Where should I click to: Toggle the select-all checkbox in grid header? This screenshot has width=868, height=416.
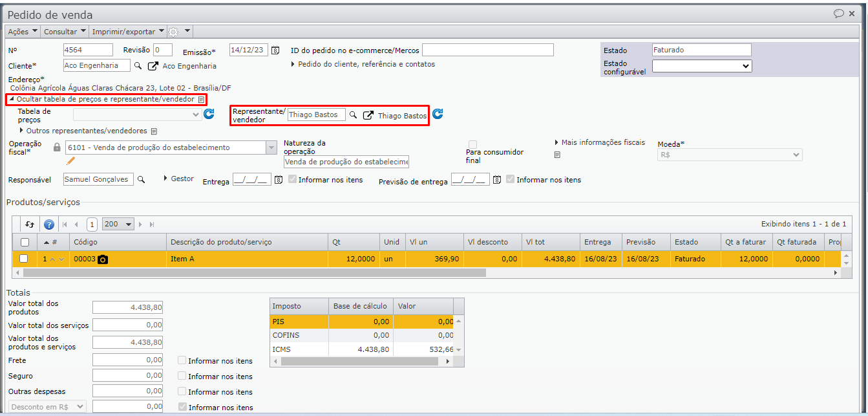(25, 243)
